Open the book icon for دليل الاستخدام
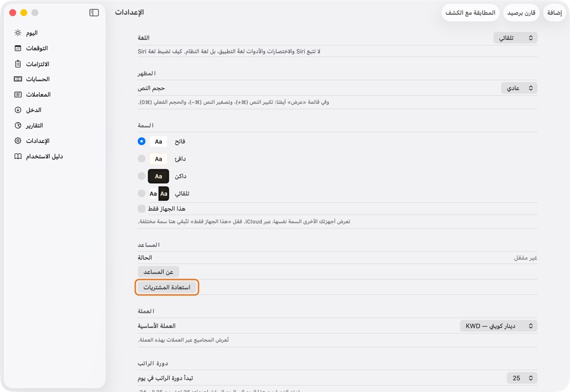Image resolution: width=570 pixels, height=392 pixels. coord(18,156)
